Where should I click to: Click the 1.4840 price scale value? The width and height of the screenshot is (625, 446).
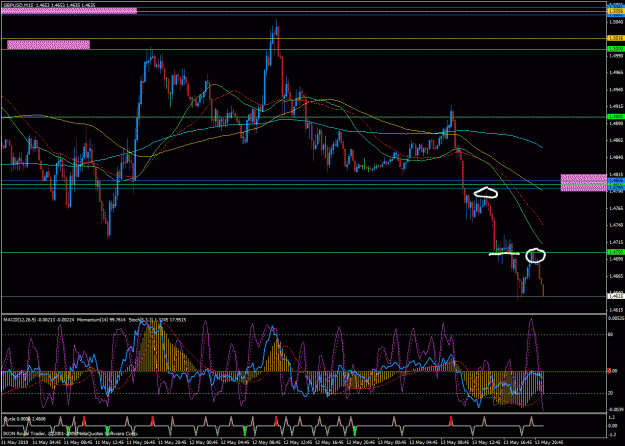[x=616, y=157]
